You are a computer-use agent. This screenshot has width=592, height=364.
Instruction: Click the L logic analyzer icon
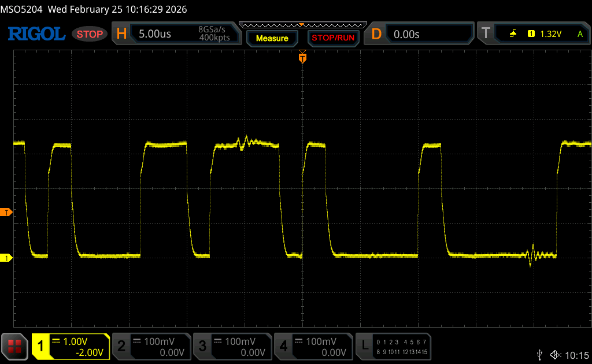tap(365, 346)
